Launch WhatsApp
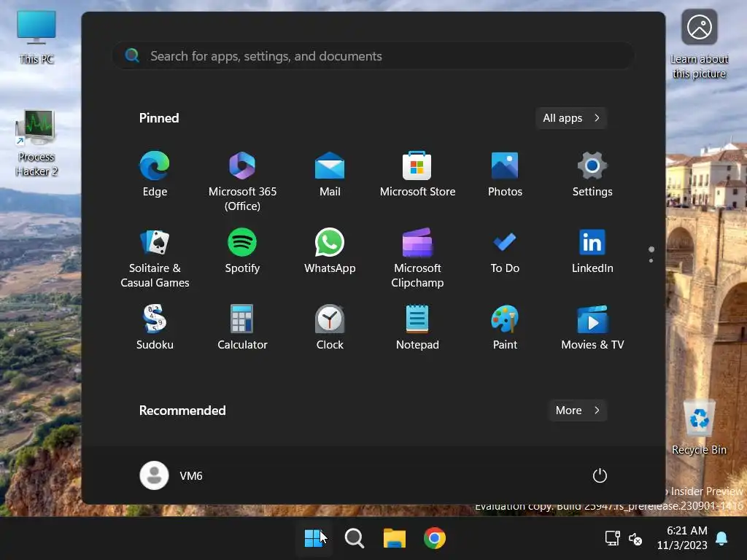The height and width of the screenshot is (560, 747). coord(330,252)
